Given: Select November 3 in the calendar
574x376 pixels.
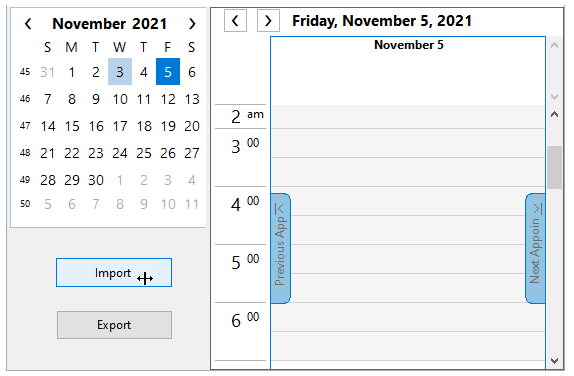Looking at the screenshot, I should pyautogui.click(x=120, y=72).
